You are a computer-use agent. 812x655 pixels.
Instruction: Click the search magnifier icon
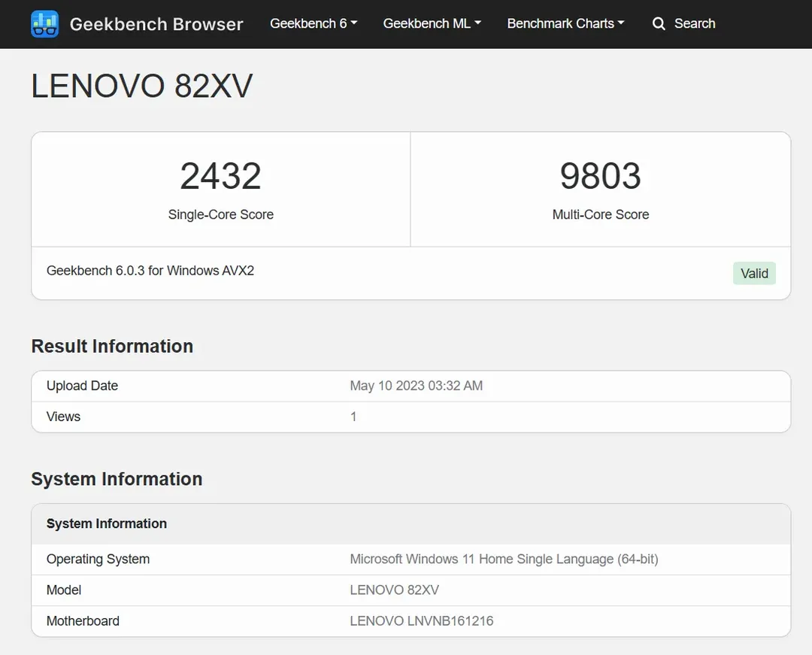pos(659,24)
